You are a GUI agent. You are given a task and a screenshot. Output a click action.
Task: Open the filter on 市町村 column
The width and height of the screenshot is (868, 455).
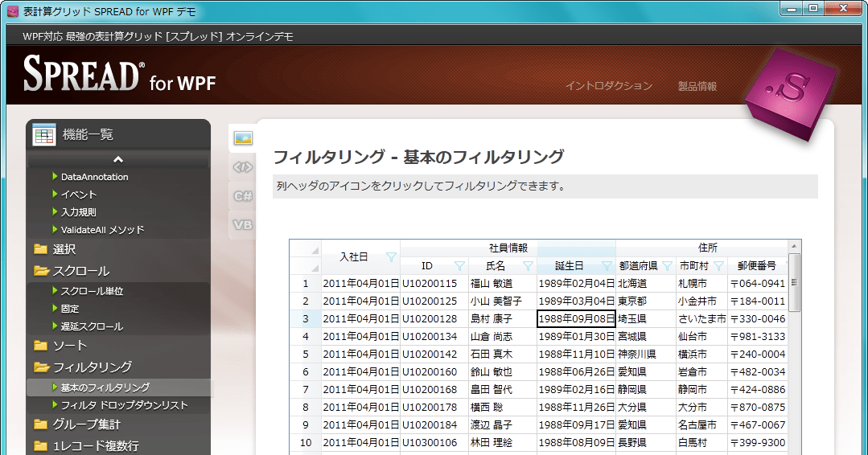click(x=718, y=266)
